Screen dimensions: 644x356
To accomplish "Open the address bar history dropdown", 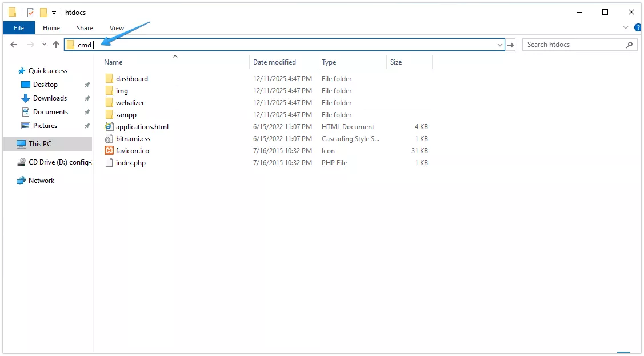I will point(500,44).
